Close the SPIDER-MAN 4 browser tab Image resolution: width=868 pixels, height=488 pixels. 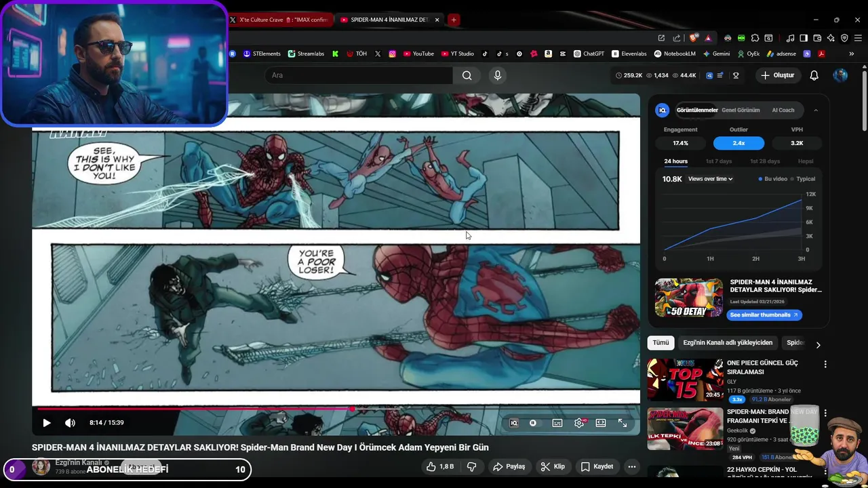point(437,20)
